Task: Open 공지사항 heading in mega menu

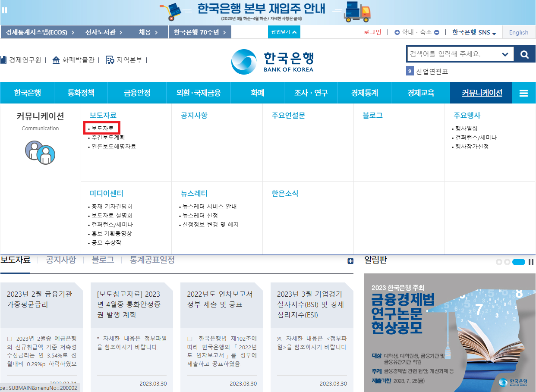Action: (x=194, y=116)
